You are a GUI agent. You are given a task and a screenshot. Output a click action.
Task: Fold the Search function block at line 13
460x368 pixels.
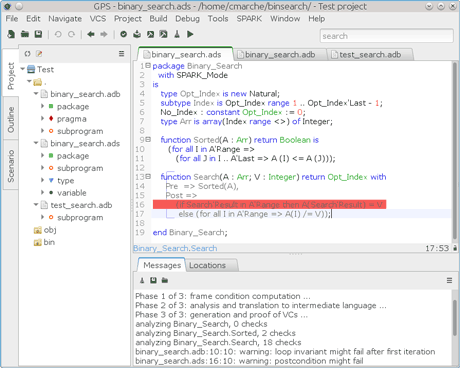(x=149, y=176)
